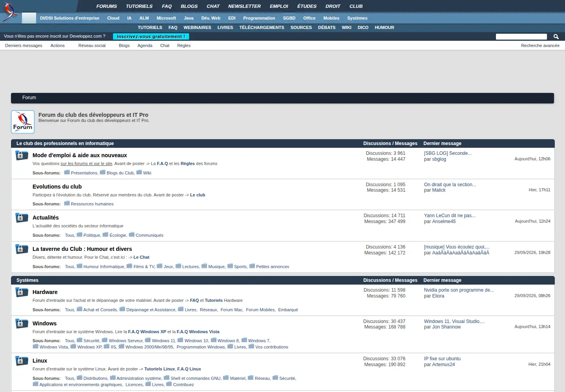This screenshot has height=392, width=565.
Task: Open the Mode d'emploi forum status icon
Action: tap(22, 156)
